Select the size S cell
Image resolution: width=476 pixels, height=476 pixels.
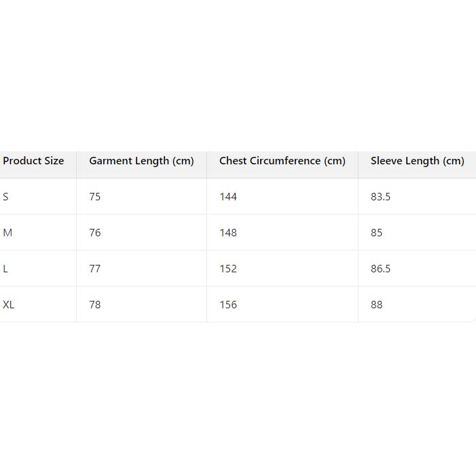6,197
